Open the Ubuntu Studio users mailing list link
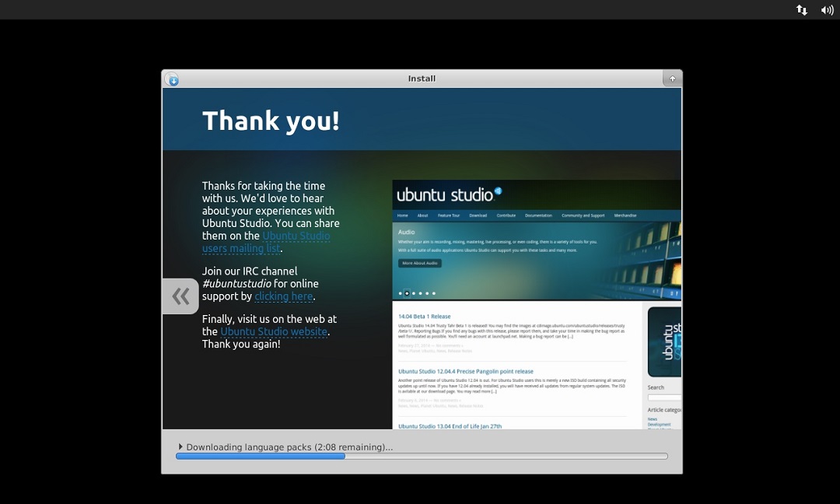840x504 pixels. click(266, 242)
